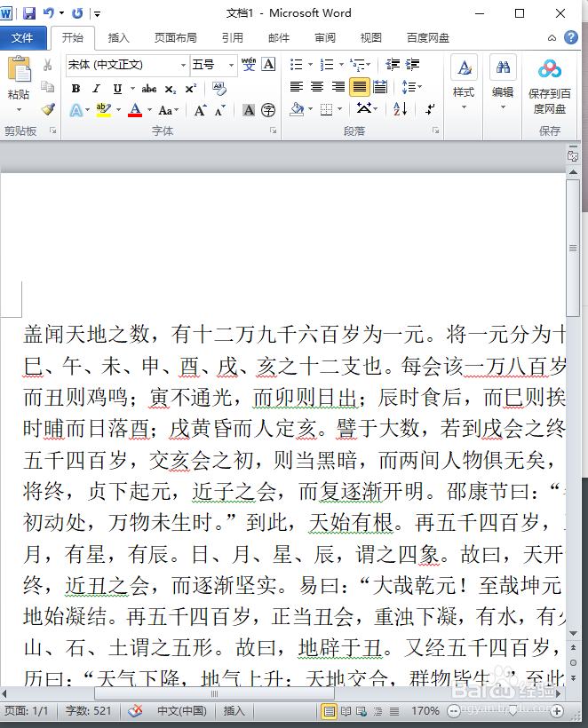Click the Copy icon

tap(47, 87)
